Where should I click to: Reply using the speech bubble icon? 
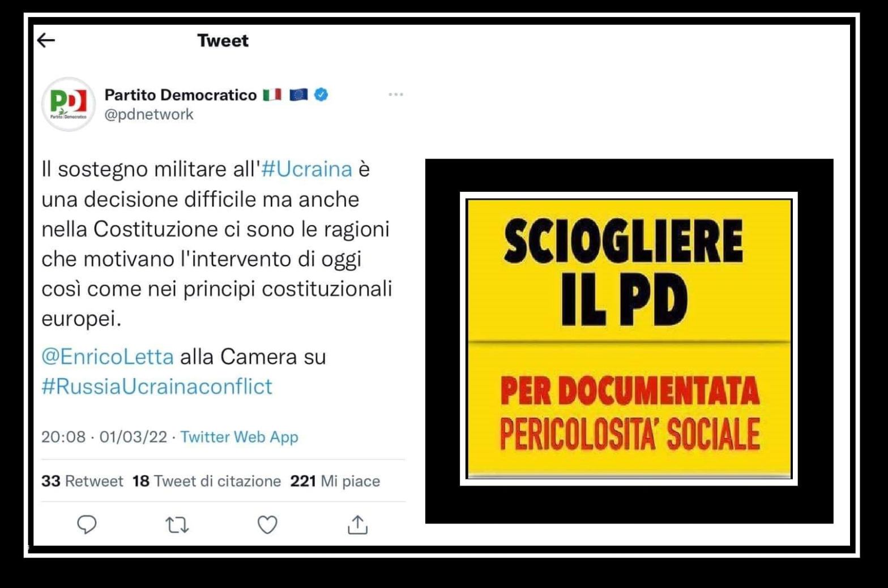(87, 525)
